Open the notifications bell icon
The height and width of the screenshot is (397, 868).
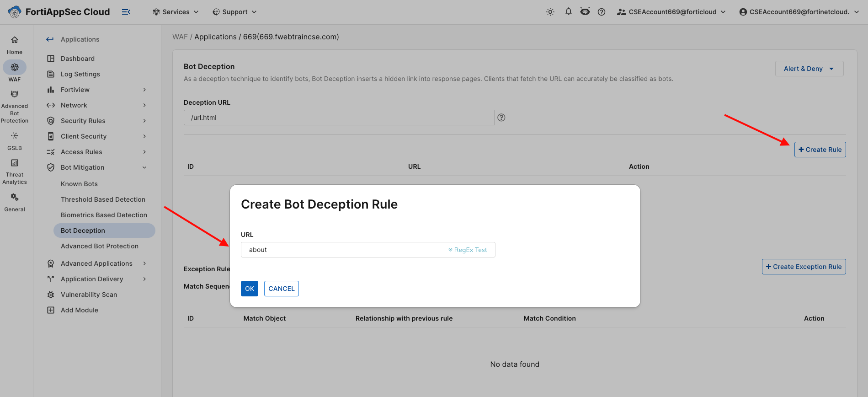tap(568, 11)
